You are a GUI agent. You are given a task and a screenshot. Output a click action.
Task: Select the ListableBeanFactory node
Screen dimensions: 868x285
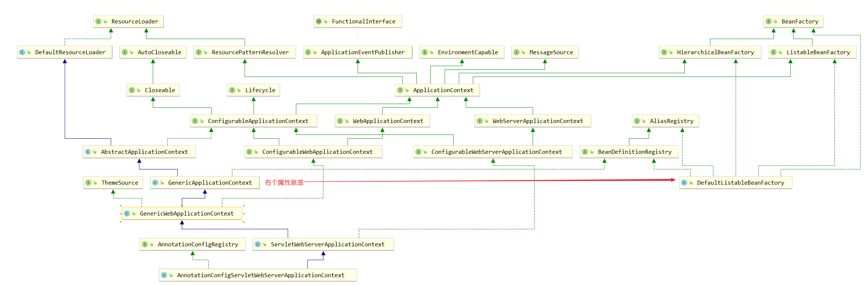pos(812,52)
